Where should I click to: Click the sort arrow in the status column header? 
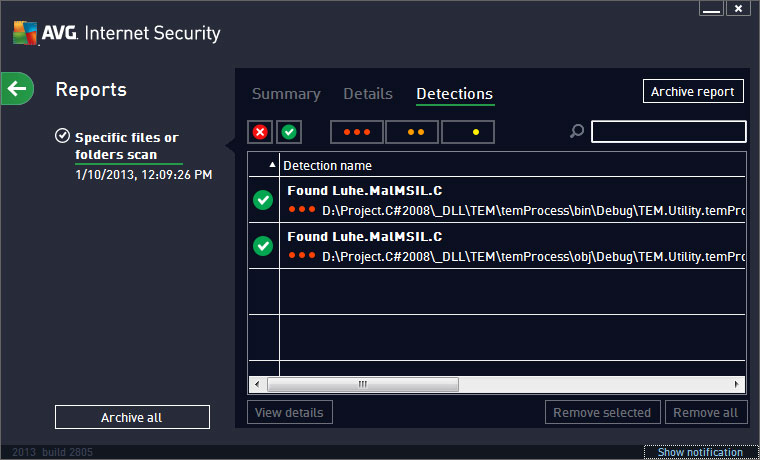click(272, 166)
